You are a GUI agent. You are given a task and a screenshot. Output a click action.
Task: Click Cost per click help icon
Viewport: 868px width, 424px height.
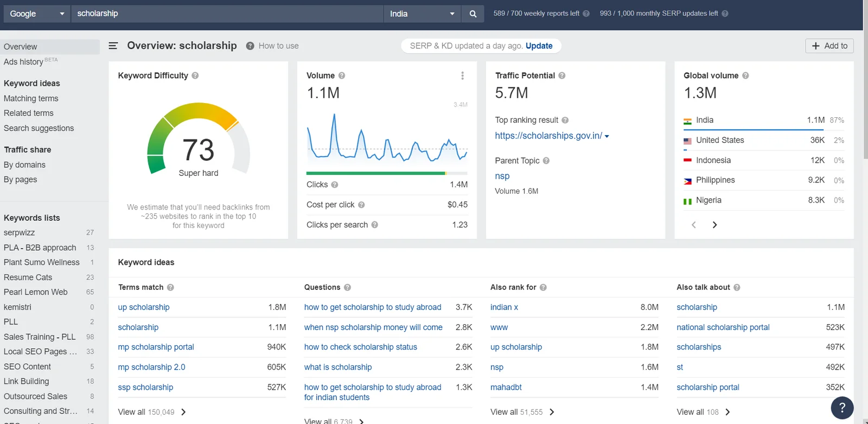point(361,205)
